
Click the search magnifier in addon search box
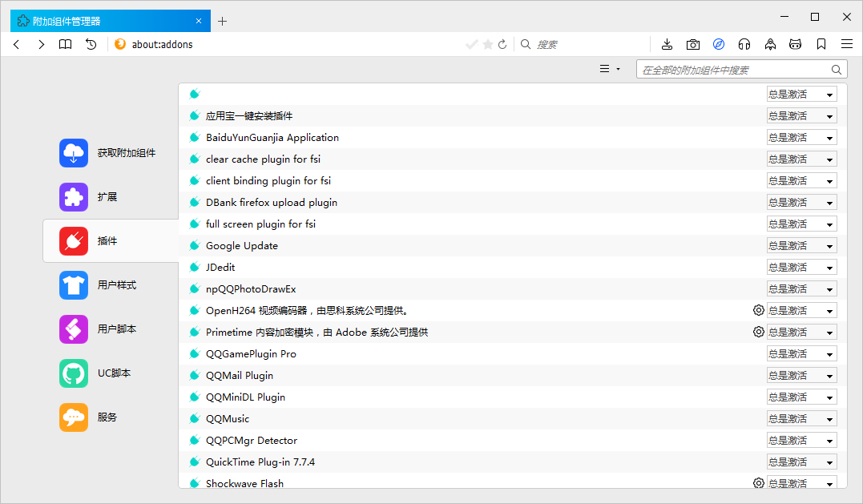point(837,70)
